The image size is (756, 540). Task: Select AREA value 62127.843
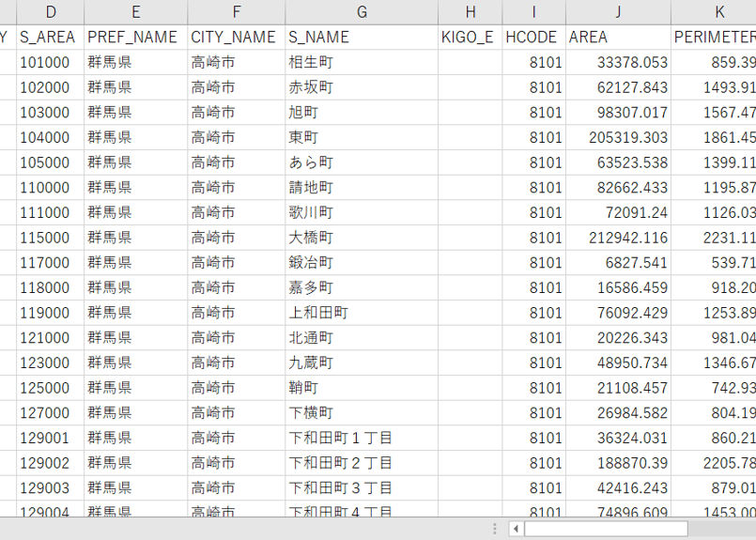pos(618,87)
